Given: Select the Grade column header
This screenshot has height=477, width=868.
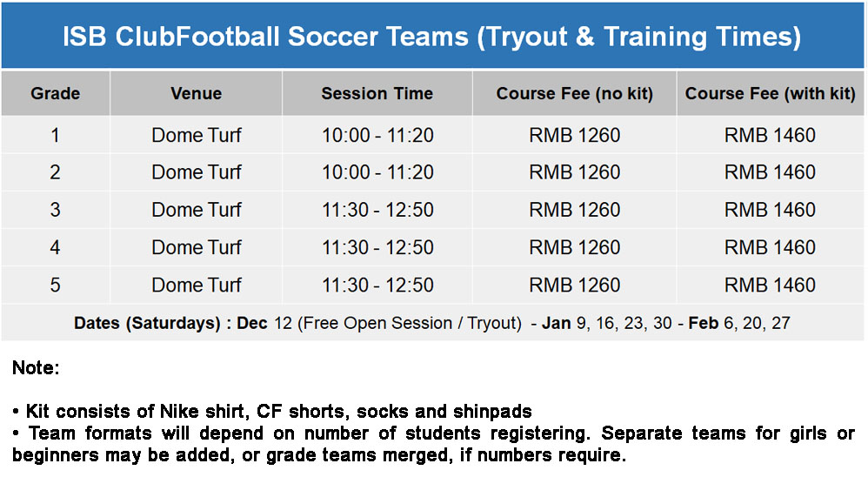Looking at the screenshot, I should coord(56,94).
